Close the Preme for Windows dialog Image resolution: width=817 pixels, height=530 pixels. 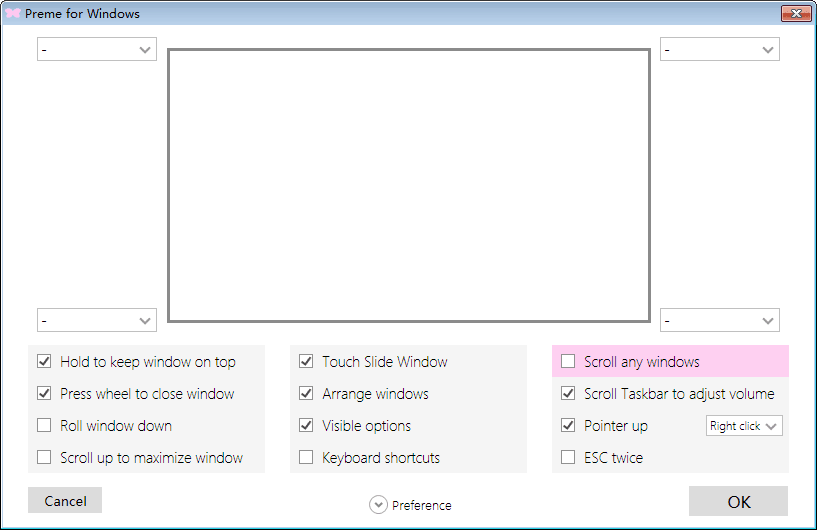(796, 14)
